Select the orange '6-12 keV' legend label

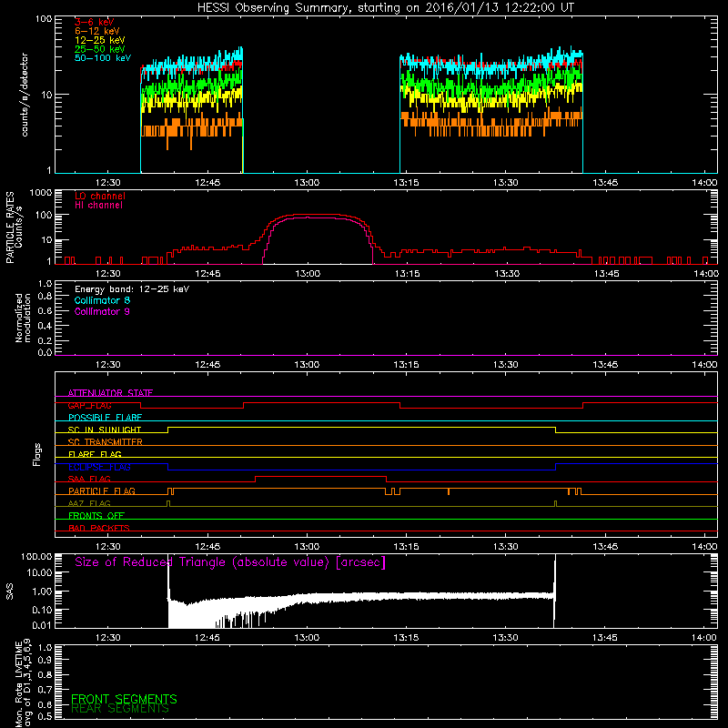97,31
